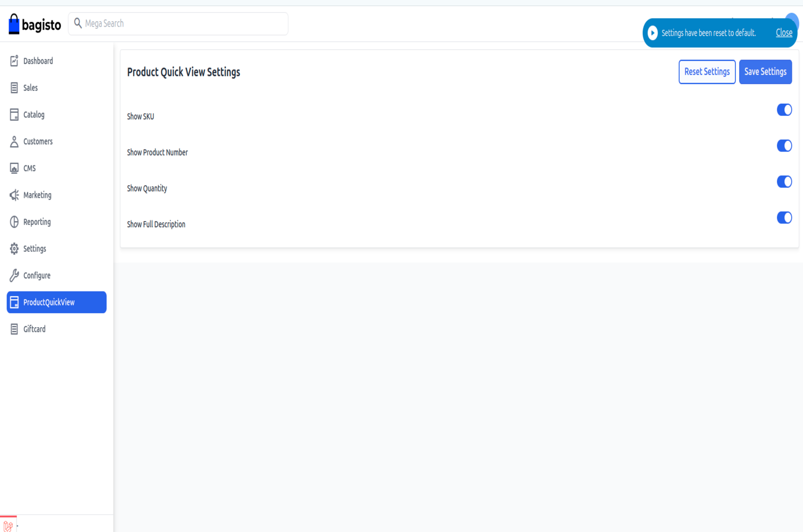The width and height of the screenshot is (803, 532).
Task: Close the reset notification message
Action: tap(784, 33)
